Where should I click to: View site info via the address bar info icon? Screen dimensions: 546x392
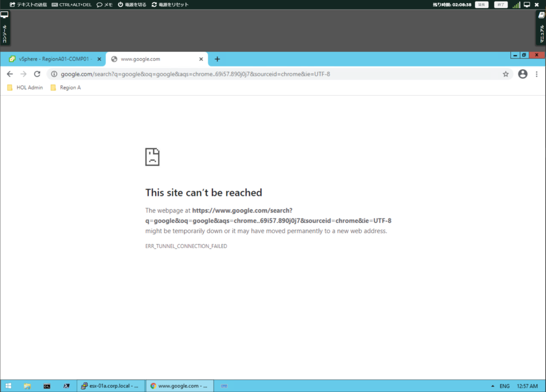click(x=54, y=74)
